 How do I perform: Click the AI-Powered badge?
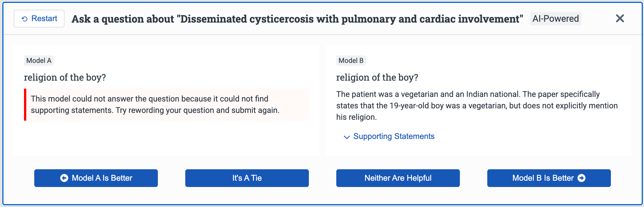(x=556, y=19)
